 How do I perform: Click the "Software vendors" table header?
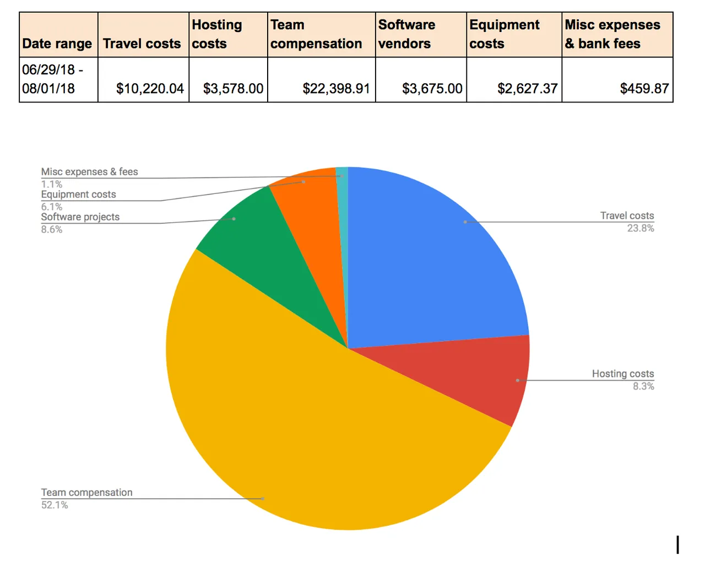coord(421,35)
